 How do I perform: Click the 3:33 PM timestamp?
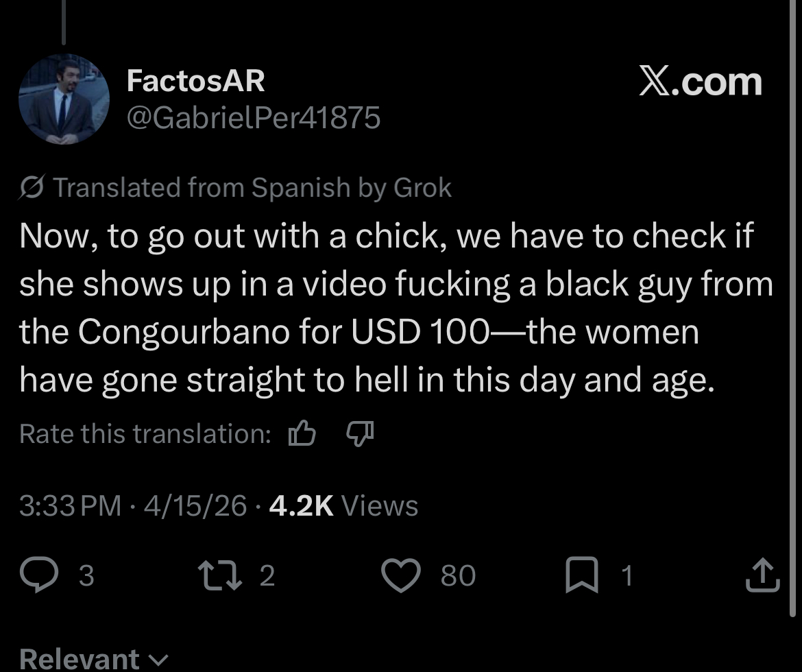[x=70, y=505]
